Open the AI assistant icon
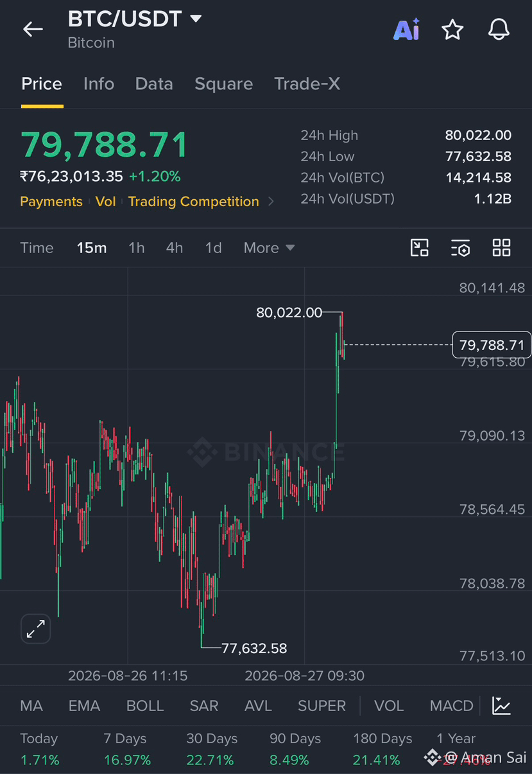 click(406, 29)
